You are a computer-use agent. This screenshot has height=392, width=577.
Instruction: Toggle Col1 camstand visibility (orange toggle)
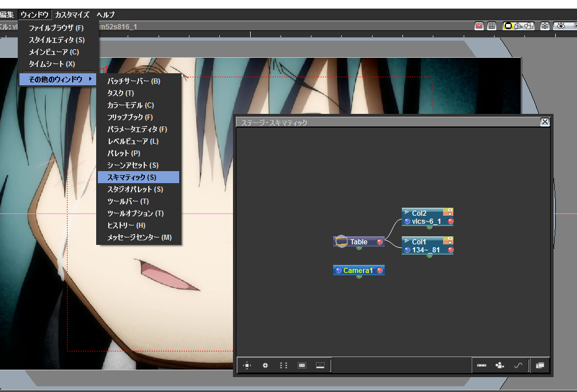coord(449,242)
